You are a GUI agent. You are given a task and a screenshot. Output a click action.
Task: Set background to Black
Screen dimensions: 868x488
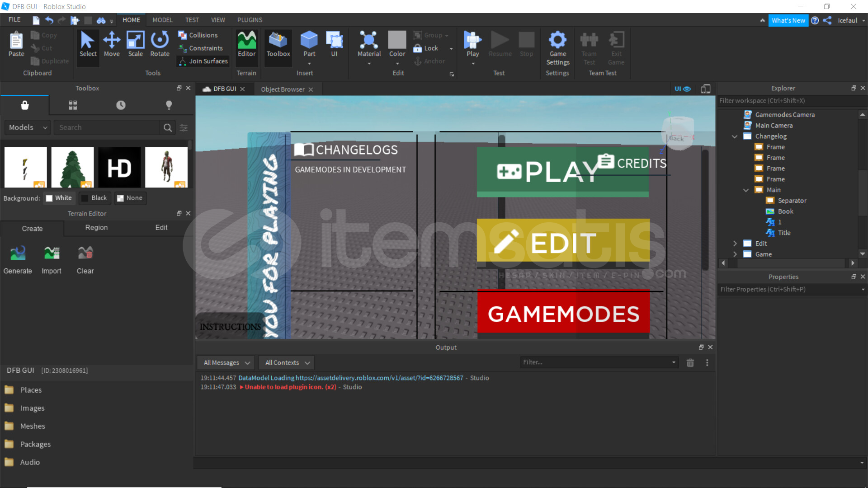pyautogui.click(x=94, y=198)
